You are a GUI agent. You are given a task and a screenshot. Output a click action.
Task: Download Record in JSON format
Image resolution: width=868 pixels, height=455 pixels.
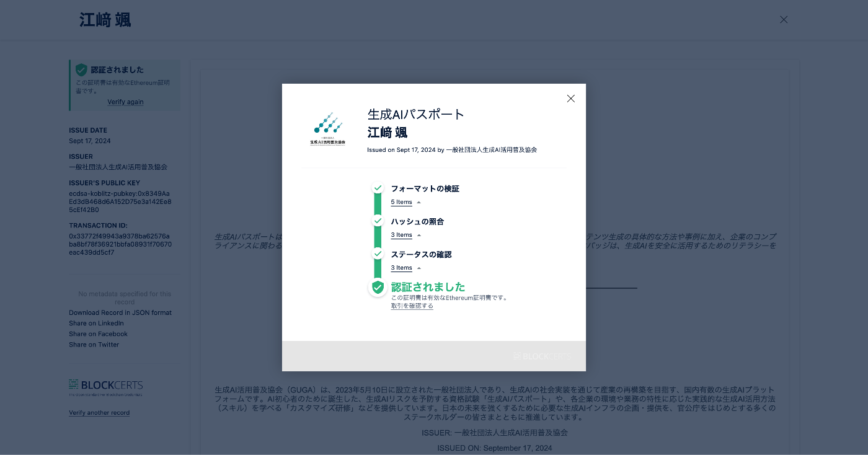(x=120, y=313)
